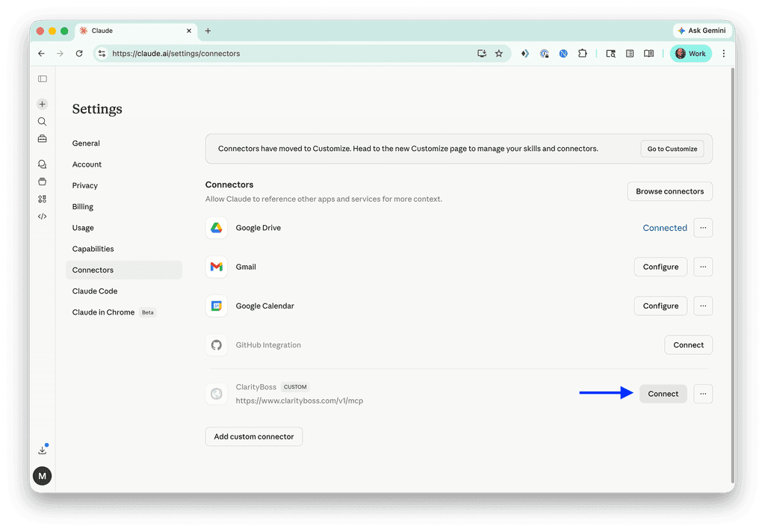The width and height of the screenshot is (765, 532).
Task: Click the download icon with blue dot
Action: pyautogui.click(x=43, y=450)
